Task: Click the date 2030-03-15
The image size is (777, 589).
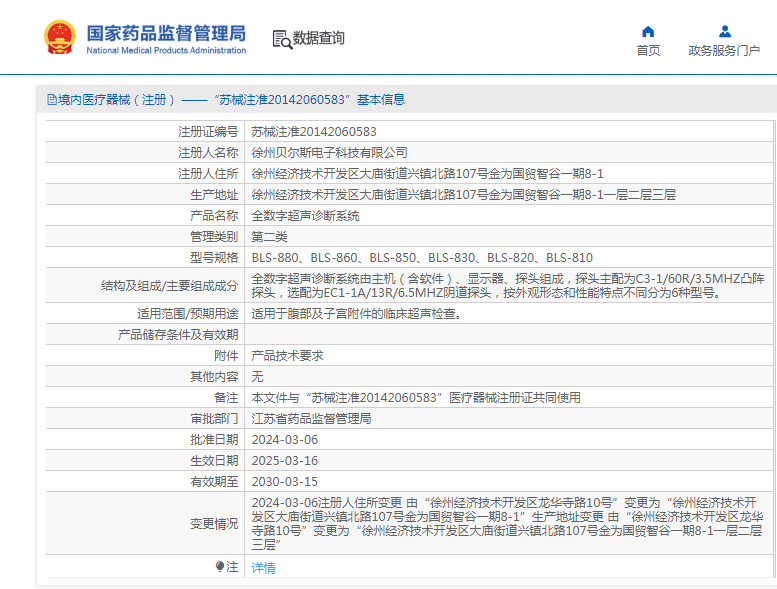Action: [x=284, y=482]
